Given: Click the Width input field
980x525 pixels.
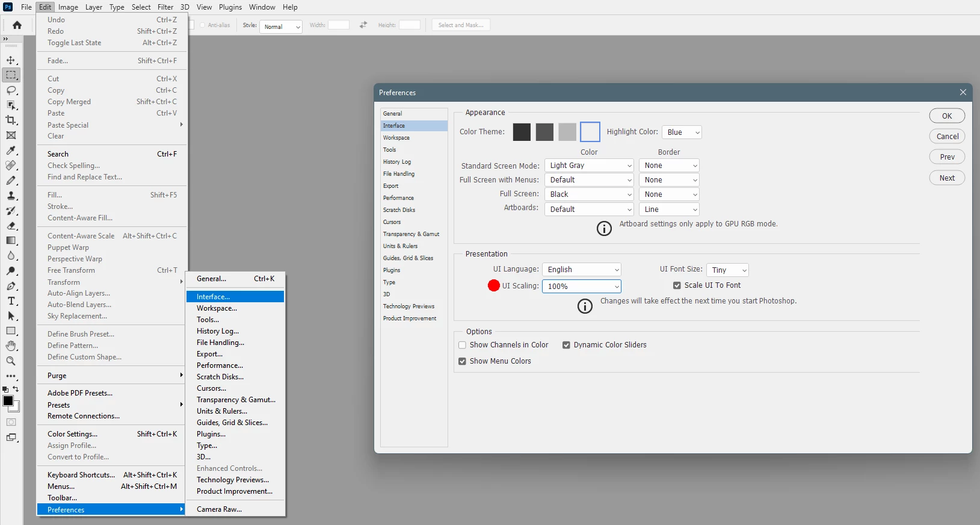Looking at the screenshot, I should pyautogui.click(x=339, y=25).
